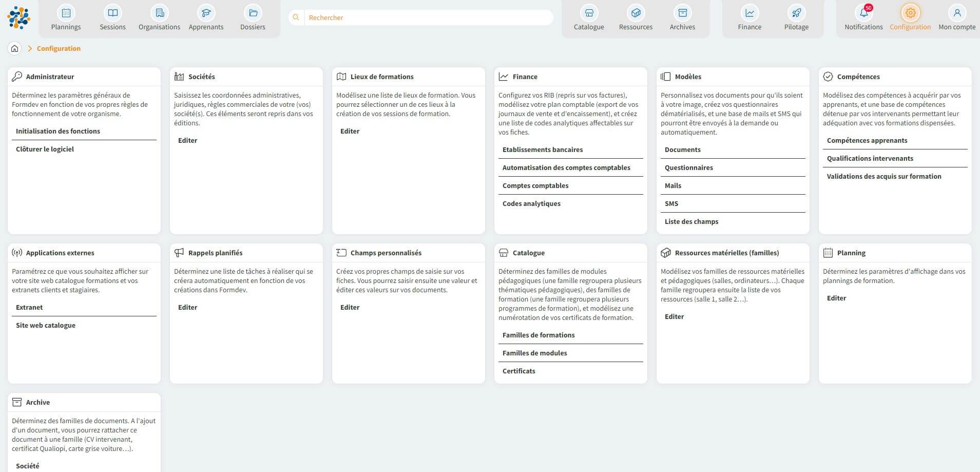Viewport: 980px width, 472px height.
Task: Open the Dossiers folder icon
Action: click(253, 13)
